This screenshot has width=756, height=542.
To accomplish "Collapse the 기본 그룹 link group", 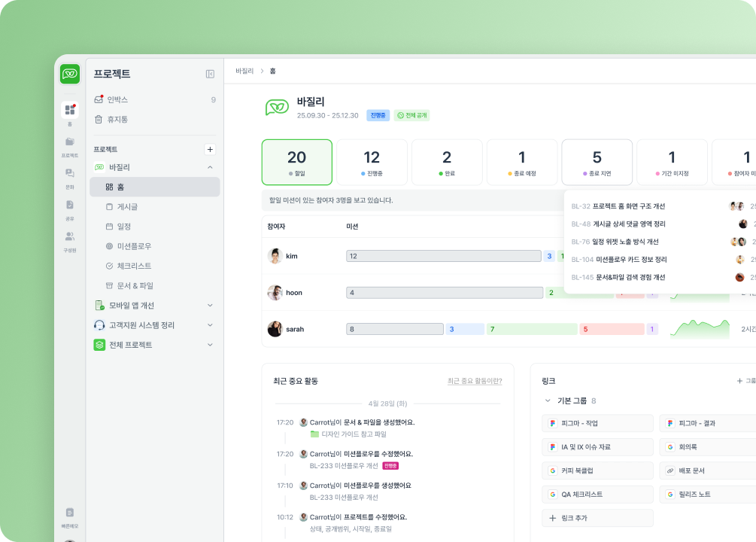I will point(547,400).
